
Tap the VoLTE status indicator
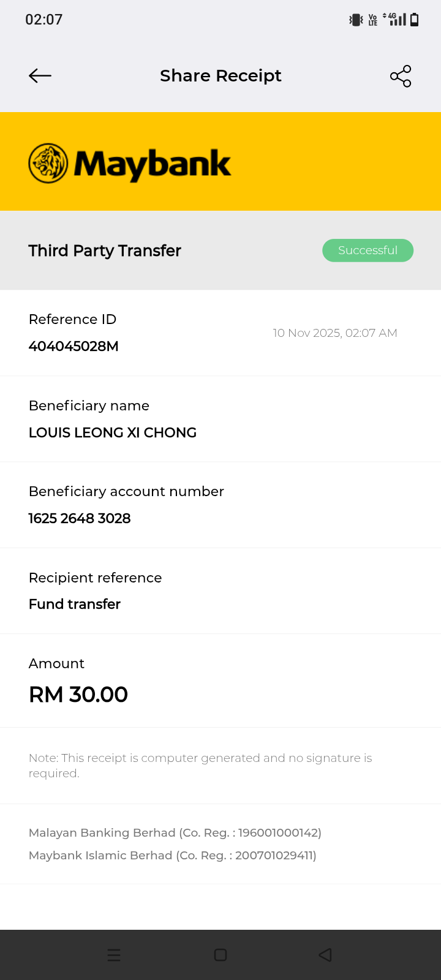(x=373, y=20)
